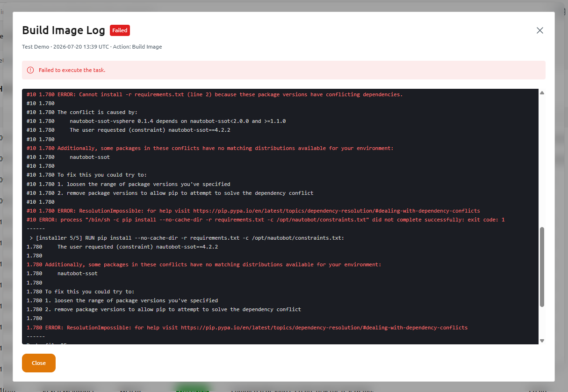Click the error circle icon in alert banner
The image size is (568, 392).
[x=30, y=70]
